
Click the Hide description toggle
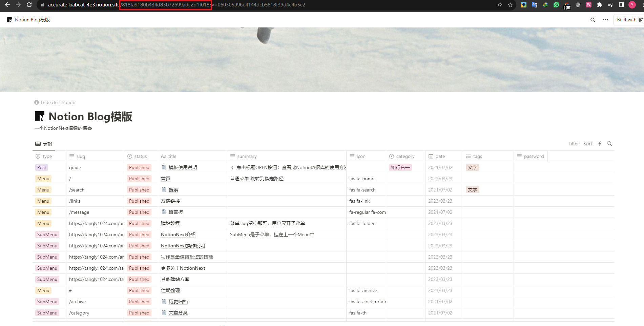pyautogui.click(x=55, y=102)
